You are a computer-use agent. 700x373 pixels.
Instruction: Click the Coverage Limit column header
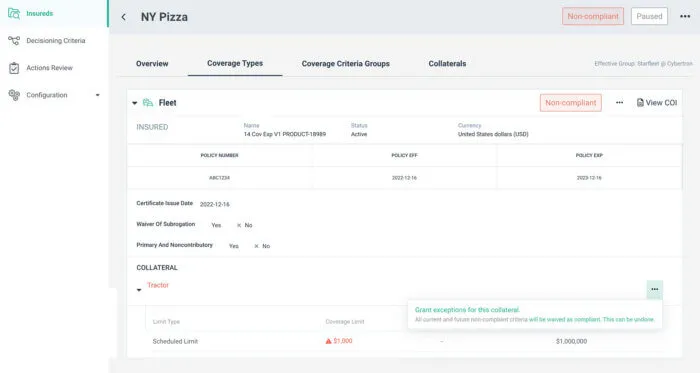(x=345, y=322)
